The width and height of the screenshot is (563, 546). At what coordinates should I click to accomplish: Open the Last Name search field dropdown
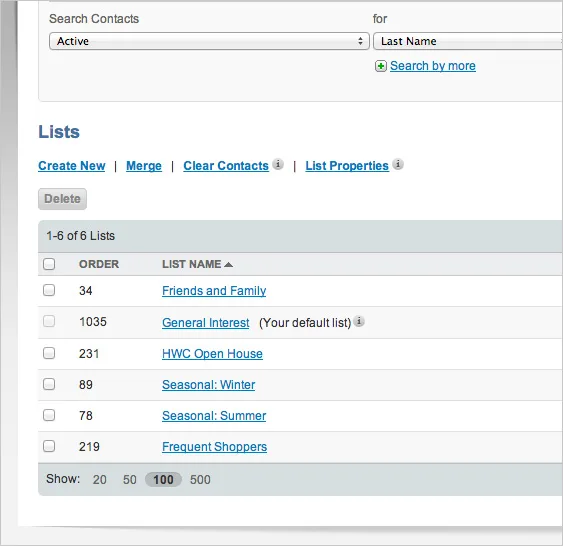468,41
